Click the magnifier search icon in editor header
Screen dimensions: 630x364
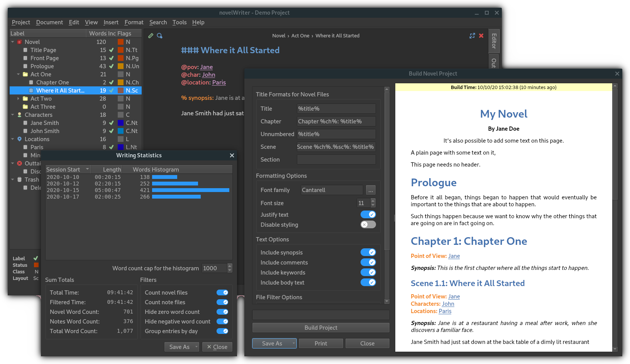click(x=159, y=35)
